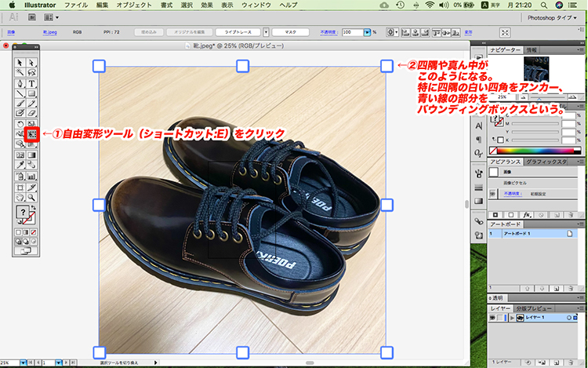
Task: Select the Type tool
Action: pos(32,83)
